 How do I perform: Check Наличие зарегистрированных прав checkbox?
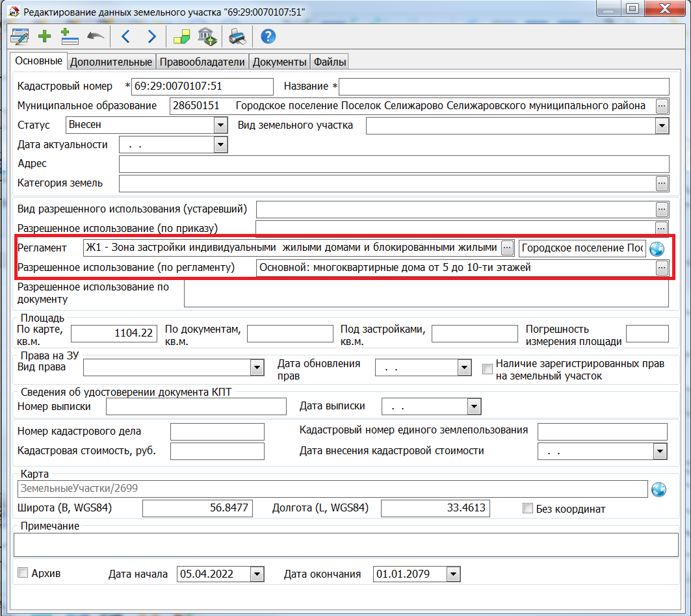(487, 369)
